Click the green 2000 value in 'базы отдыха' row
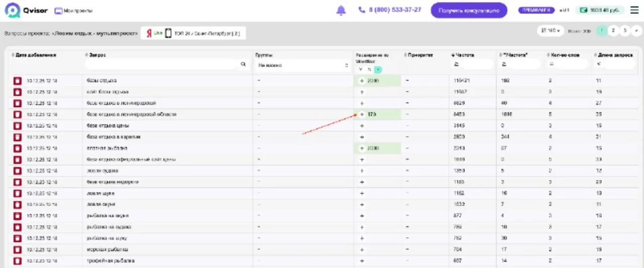 373,81
